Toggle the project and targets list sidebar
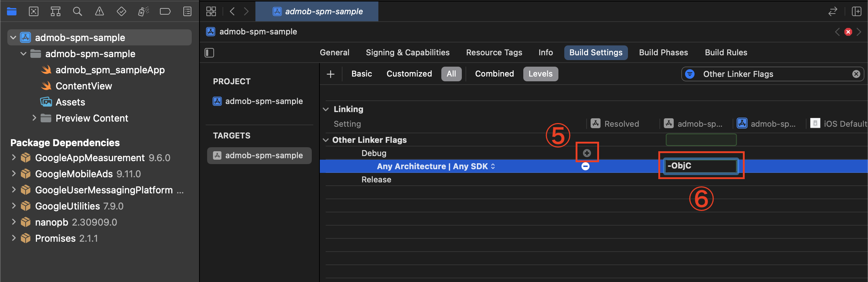The image size is (868, 282). [x=209, y=53]
